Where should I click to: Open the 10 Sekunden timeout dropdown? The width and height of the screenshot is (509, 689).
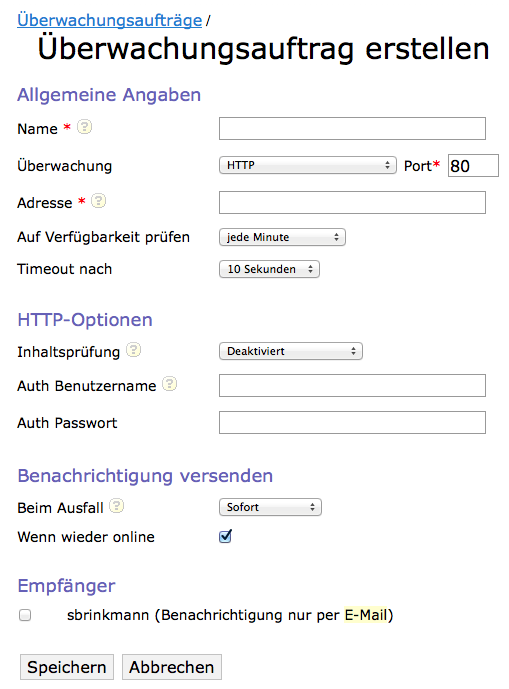pyautogui.click(x=269, y=269)
